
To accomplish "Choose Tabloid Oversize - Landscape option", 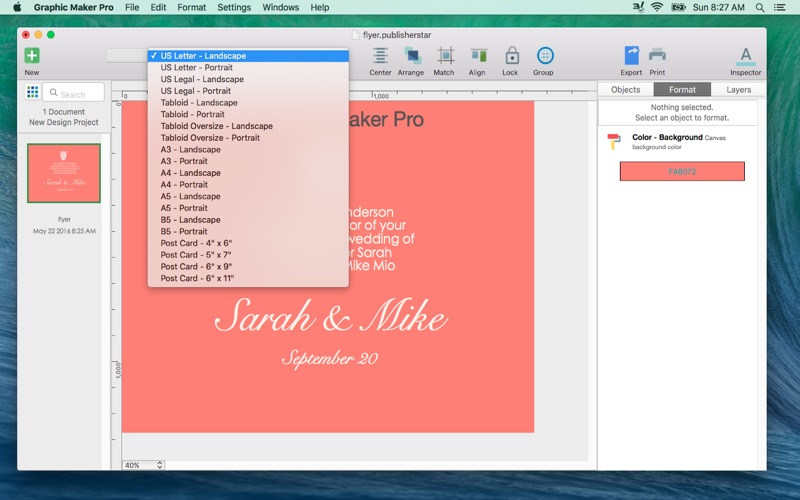I will point(248,126).
